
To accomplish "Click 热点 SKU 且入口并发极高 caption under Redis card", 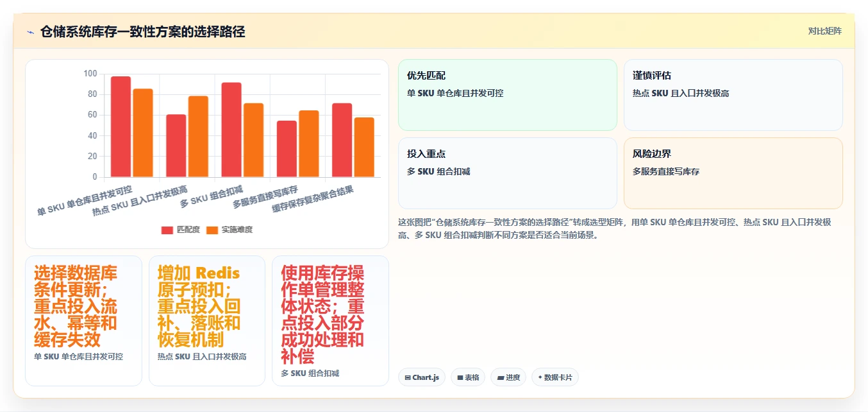I will [202, 356].
